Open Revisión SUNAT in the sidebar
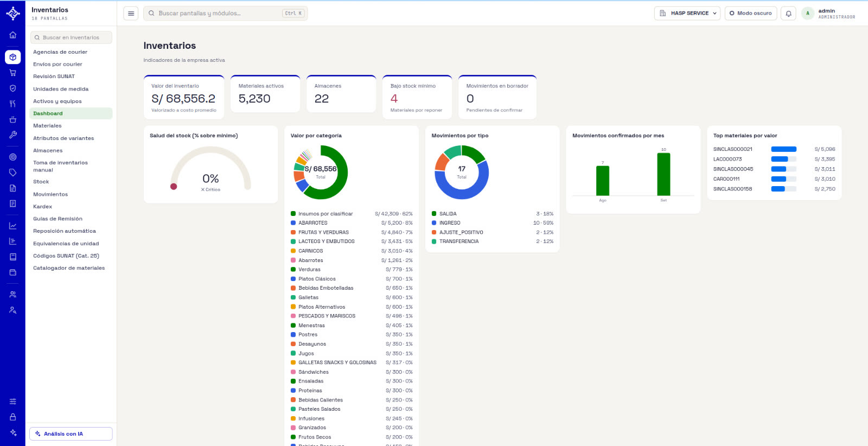Viewport: 868px width, 446px height. (71, 77)
